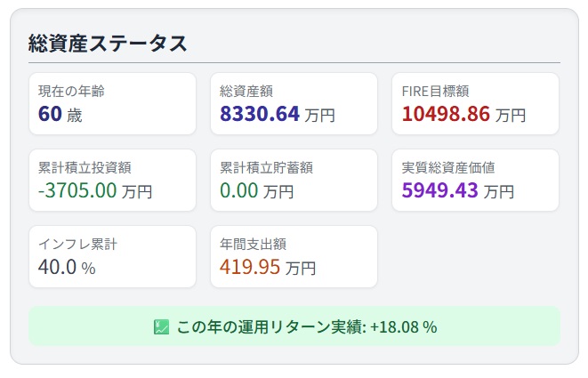Click the green -3705.00 万円 value
The width and height of the screenshot is (588, 378).
[x=95, y=190]
